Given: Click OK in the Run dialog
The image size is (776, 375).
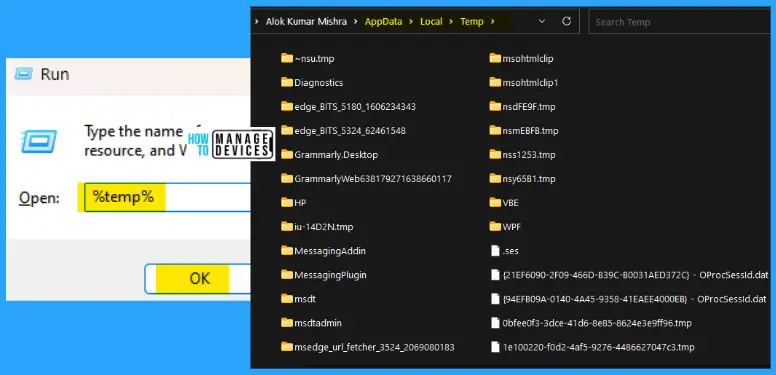Looking at the screenshot, I should point(198,279).
